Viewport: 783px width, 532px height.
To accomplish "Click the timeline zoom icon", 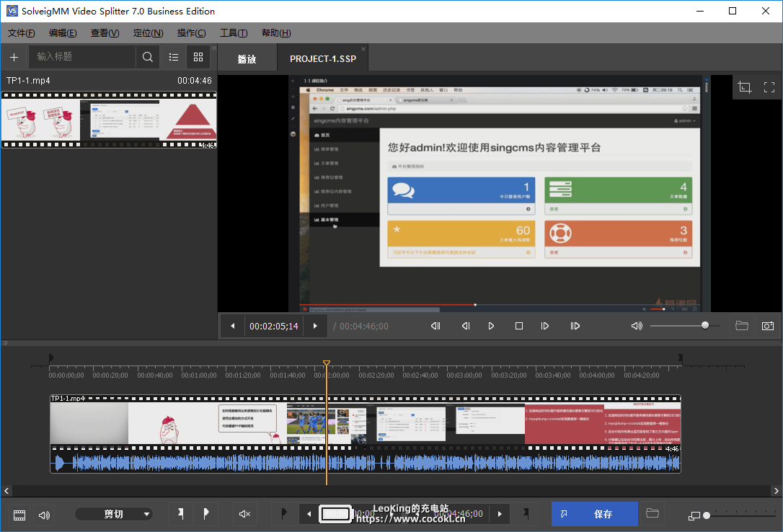I will tap(694, 515).
